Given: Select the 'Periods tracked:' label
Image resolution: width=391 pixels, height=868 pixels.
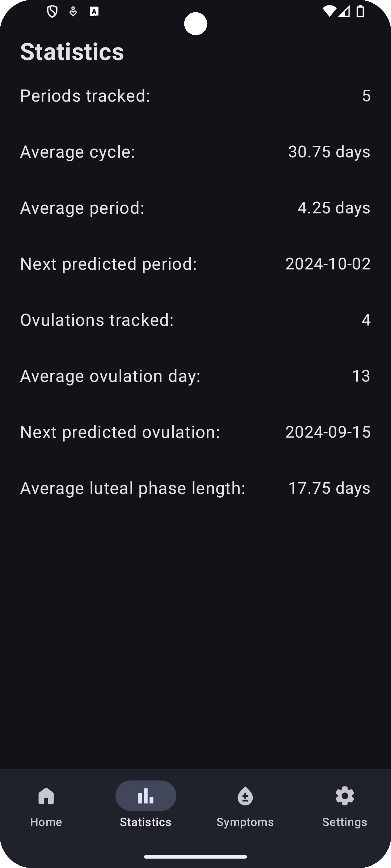Looking at the screenshot, I should [x=85, y=96].
